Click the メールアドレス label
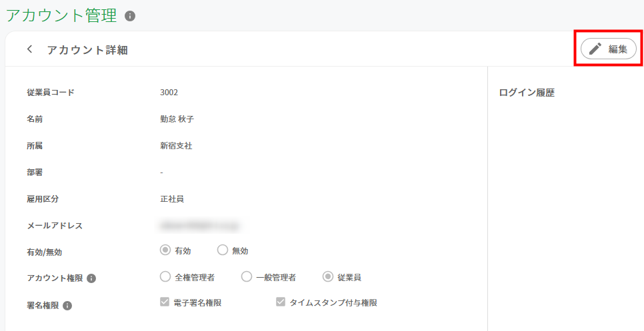This screenshot has height=331, width=644. (x=55, y=226)
